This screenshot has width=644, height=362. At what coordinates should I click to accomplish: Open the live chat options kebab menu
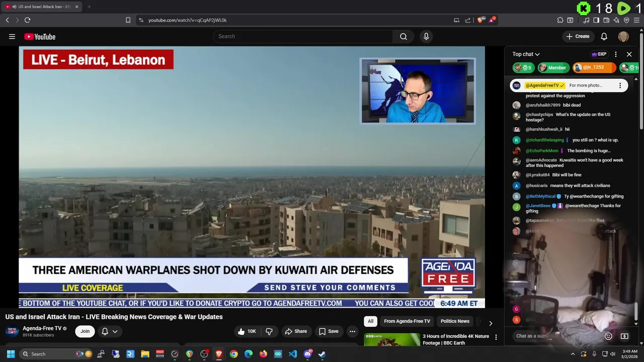[x=616, y=54]
